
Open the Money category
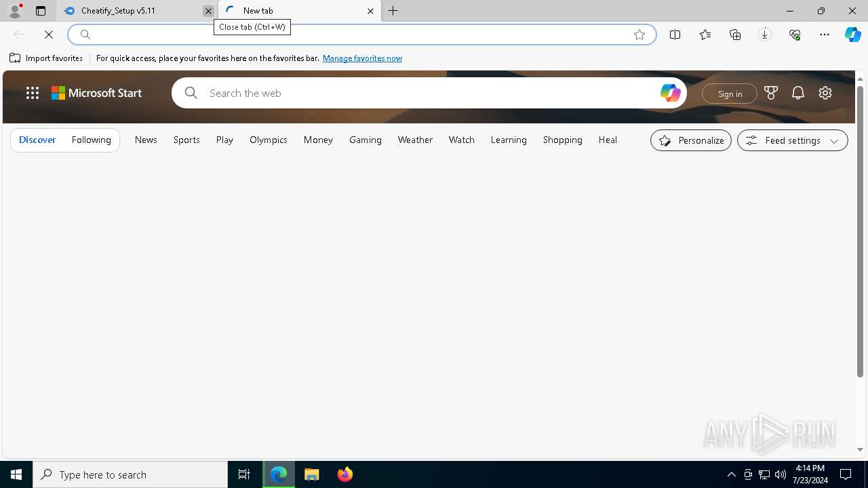coord(318,140)
